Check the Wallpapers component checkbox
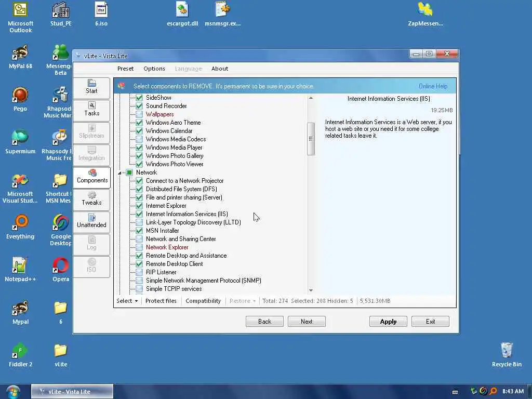 [x=139, y=114]
